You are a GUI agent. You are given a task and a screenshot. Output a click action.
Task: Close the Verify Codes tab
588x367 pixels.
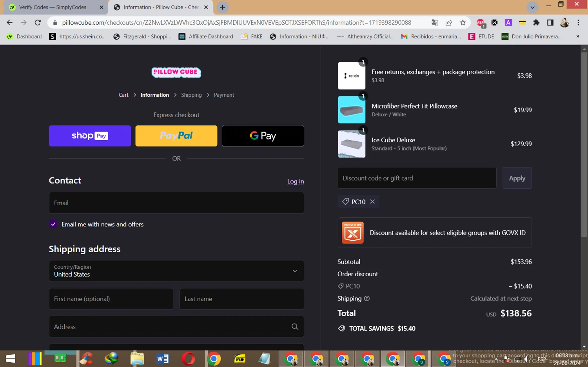click(x=102, y=7)
